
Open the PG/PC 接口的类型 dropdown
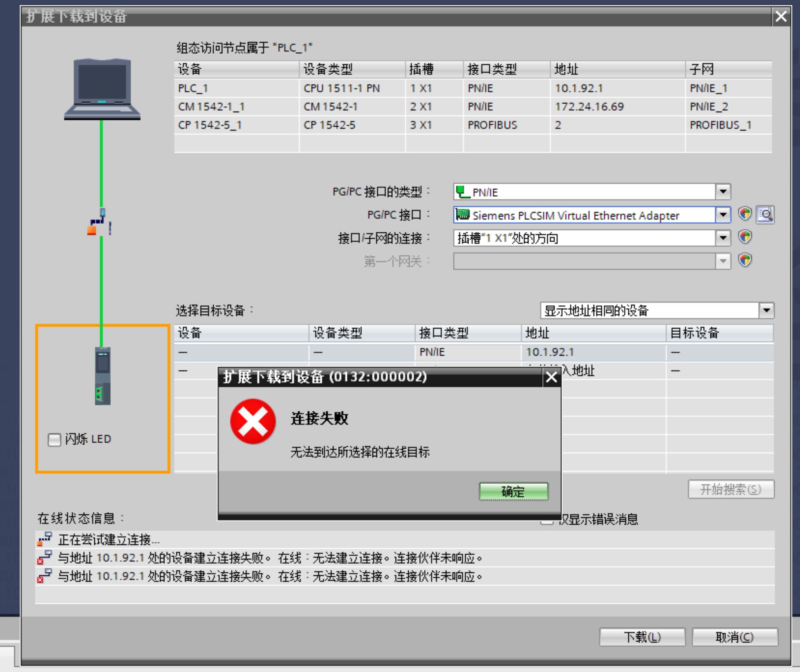point(723,192)
